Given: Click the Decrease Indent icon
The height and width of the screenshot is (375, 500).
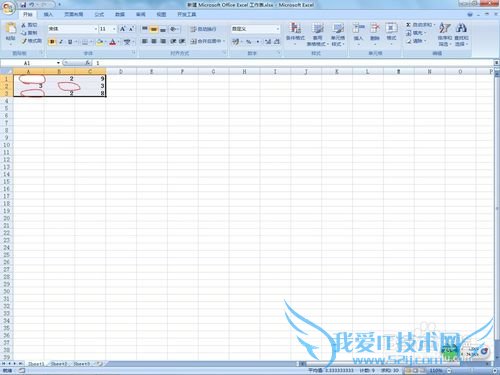Looking at the screenshot, I should pos(173,41).
